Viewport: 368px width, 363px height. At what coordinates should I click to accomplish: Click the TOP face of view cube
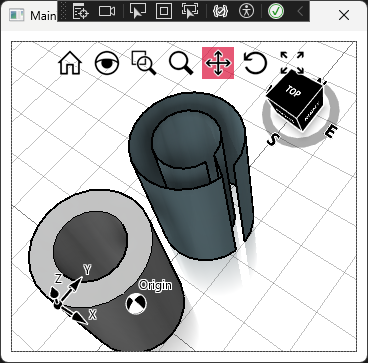pos(293,91)
